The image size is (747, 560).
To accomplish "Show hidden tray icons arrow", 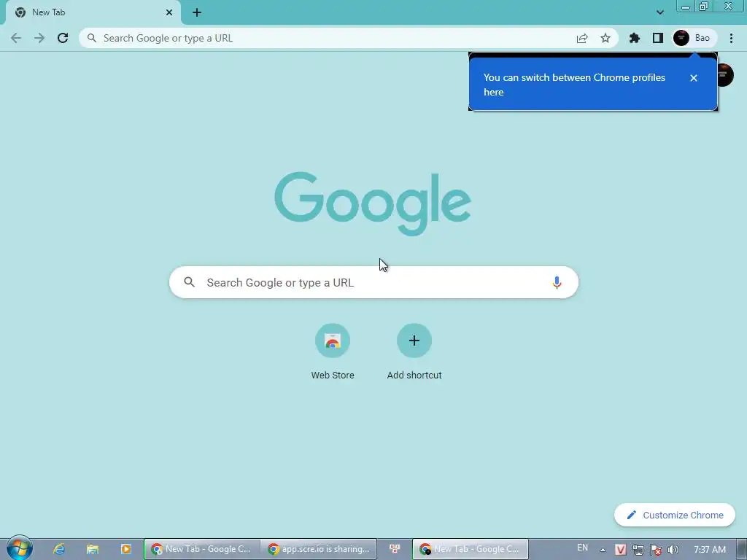I will 603,550.
